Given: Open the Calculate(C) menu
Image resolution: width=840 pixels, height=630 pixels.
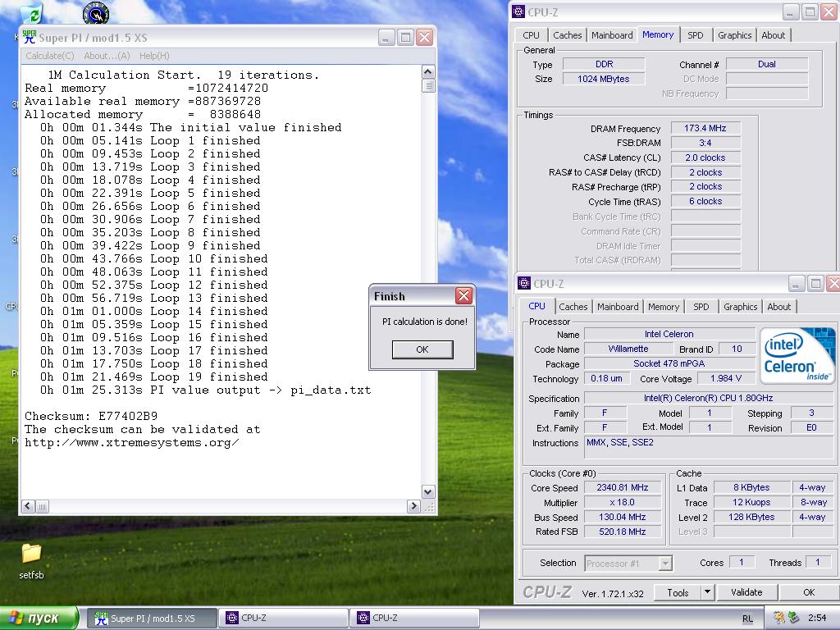Looking at the screenshot, I should [50, 56].
